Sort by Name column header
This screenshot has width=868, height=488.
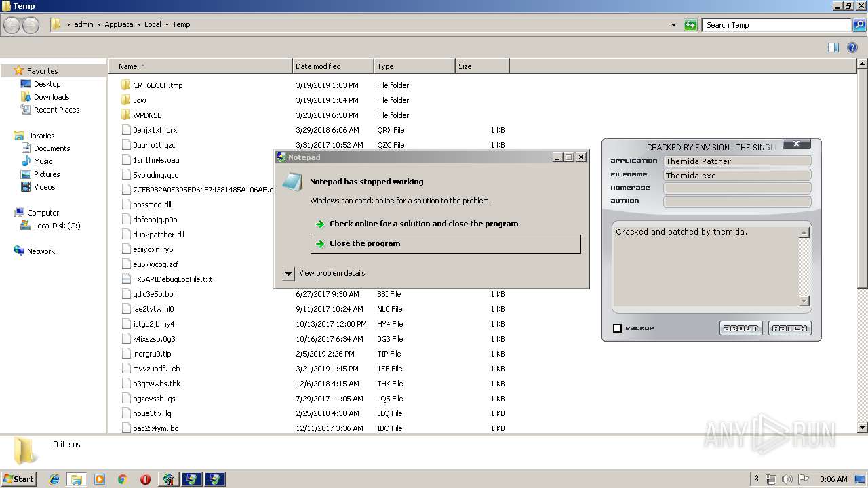(201, 66)
